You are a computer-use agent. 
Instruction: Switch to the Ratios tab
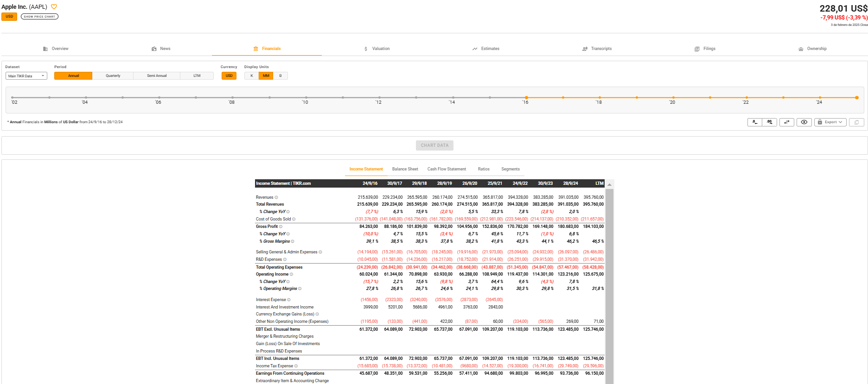coord(484,169)
